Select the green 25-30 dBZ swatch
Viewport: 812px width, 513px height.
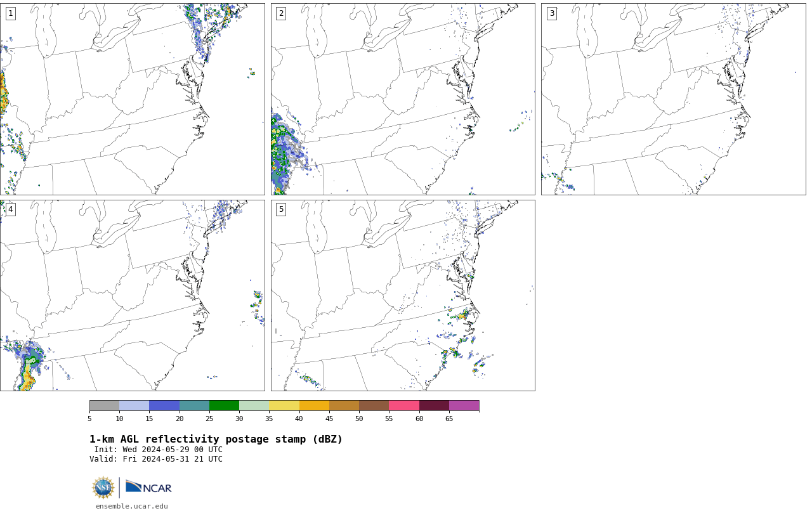tap(224, 406)
